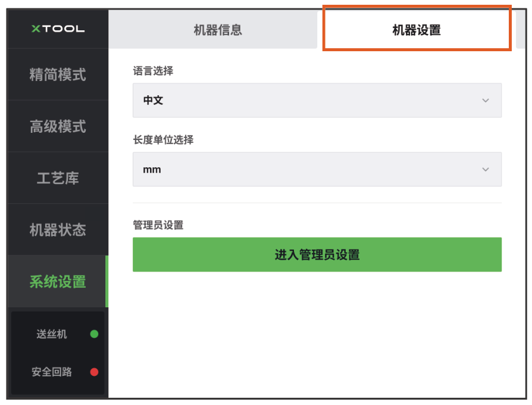Click the xTool logo
This screenshot has height=405, width=532.
[58, 29]
